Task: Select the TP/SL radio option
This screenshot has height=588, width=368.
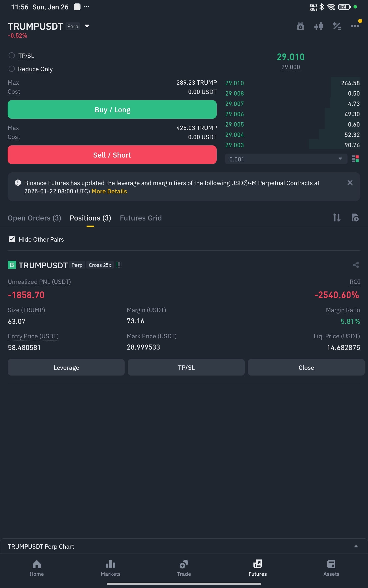Action: (12, 55)
